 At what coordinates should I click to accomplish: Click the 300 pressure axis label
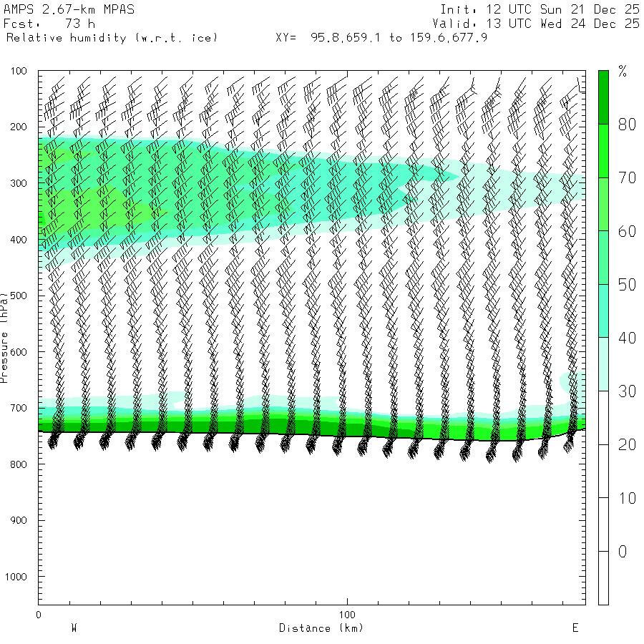pyautogui.click(x=19, y=183)
